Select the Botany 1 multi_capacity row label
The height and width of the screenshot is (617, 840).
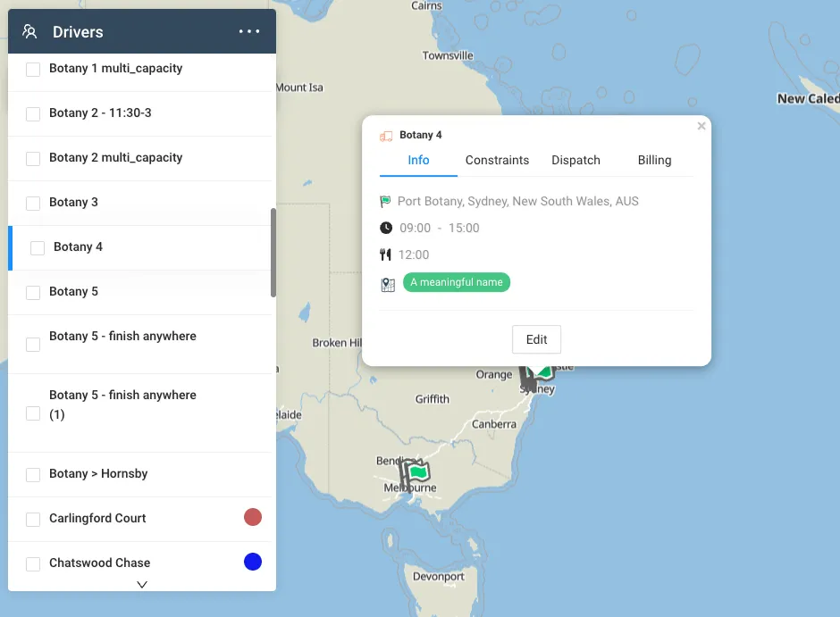(115, 69)
